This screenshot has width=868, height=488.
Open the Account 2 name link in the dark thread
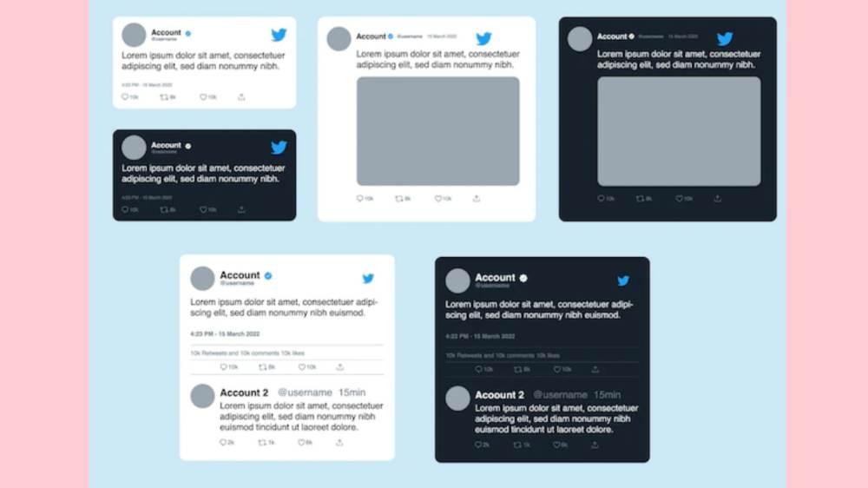point(499,395)
